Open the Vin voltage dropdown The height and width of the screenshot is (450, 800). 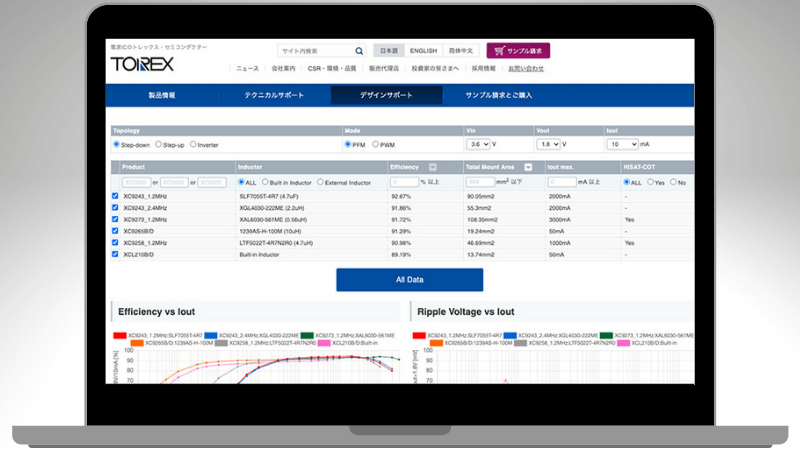[x=478, y=145]
